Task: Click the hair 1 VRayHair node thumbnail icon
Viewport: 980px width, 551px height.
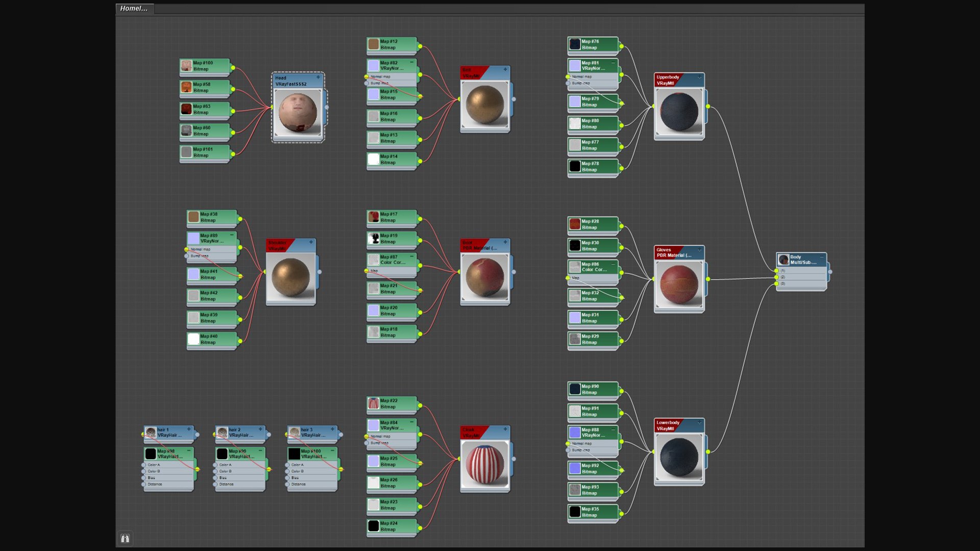Action: [151, 433]
